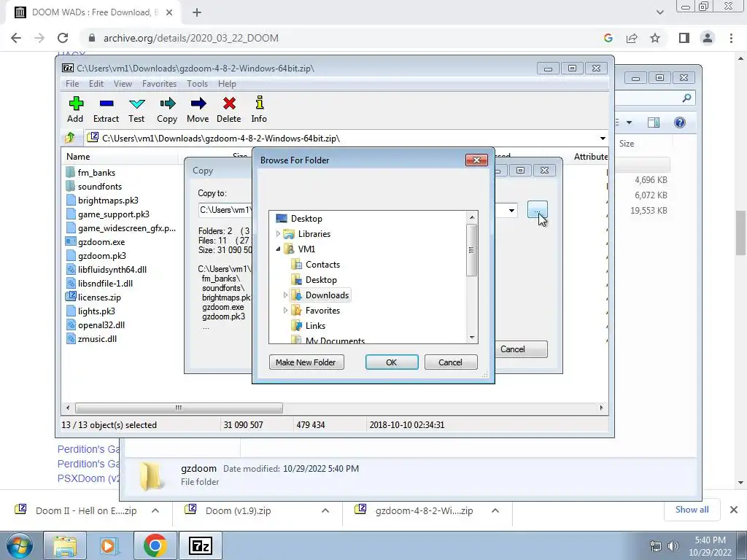Open the Favorites menu in 7-Zip
This screenshot has height=560, width=747.
tap(159, 84)
